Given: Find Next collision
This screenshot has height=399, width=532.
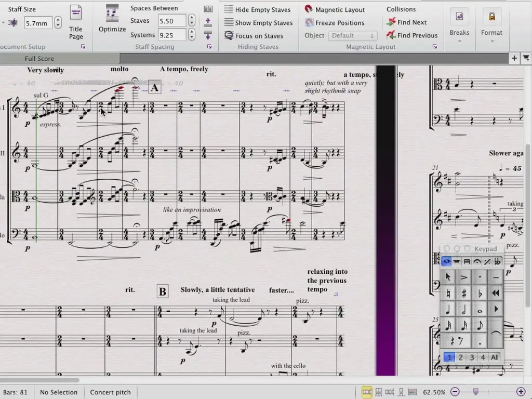Looking at the screenshot, I should pyautogui.click(x=406, y=22).
